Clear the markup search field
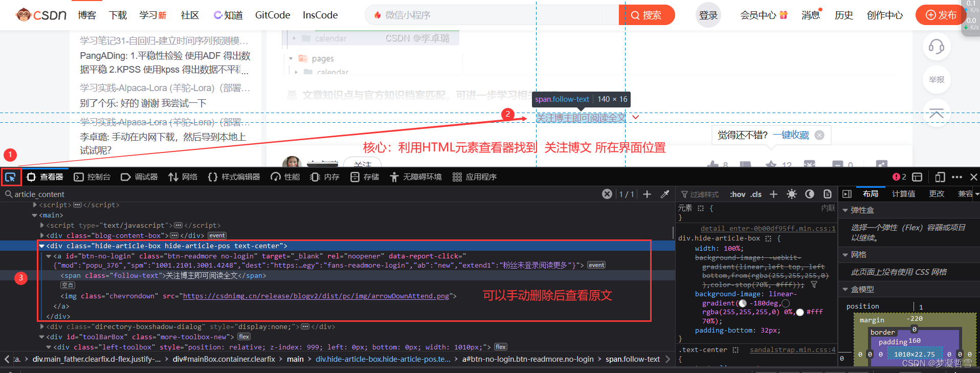 tap(607, 194)
